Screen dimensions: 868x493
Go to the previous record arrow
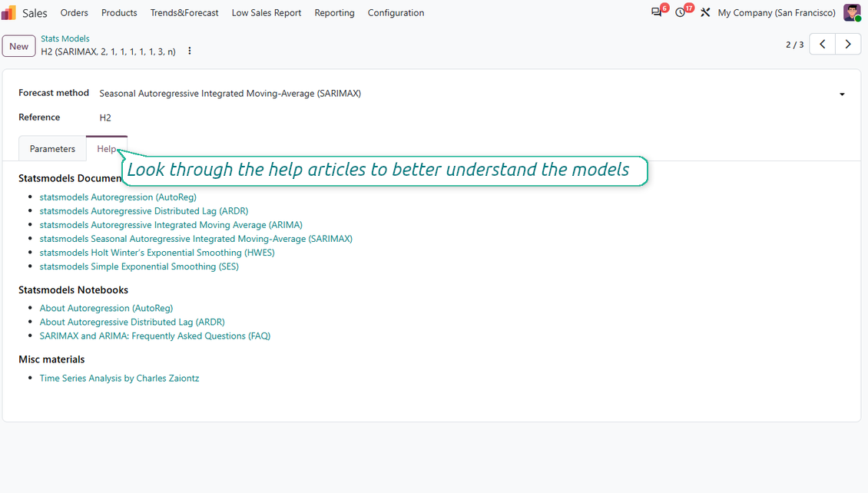[823, 45]
